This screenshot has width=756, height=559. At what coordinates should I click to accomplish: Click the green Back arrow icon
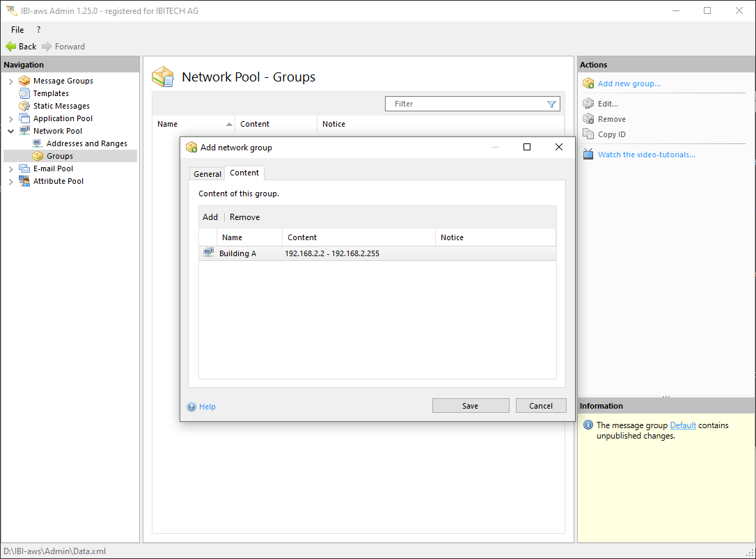[10, 47]
